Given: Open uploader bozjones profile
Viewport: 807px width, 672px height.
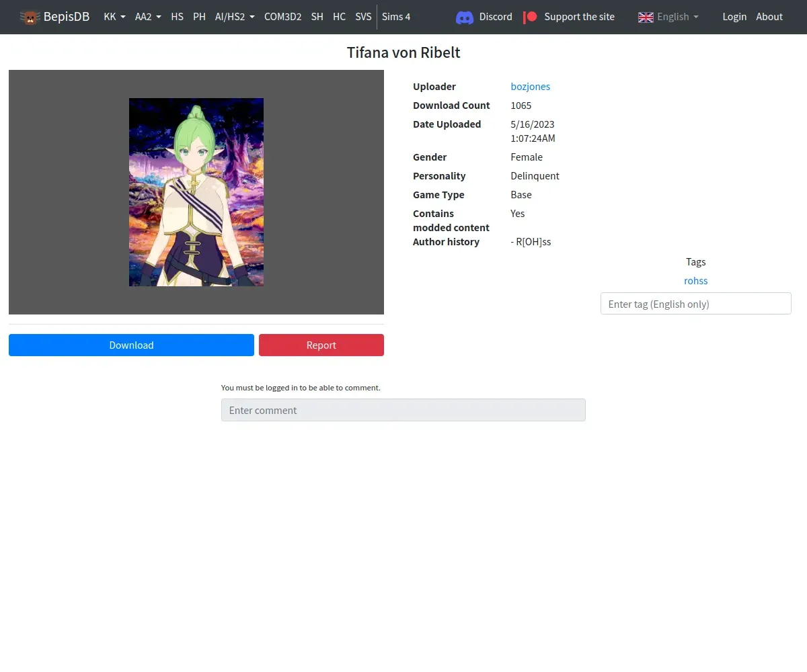Looking at the screenshot, I should click(x=531, y=87).
